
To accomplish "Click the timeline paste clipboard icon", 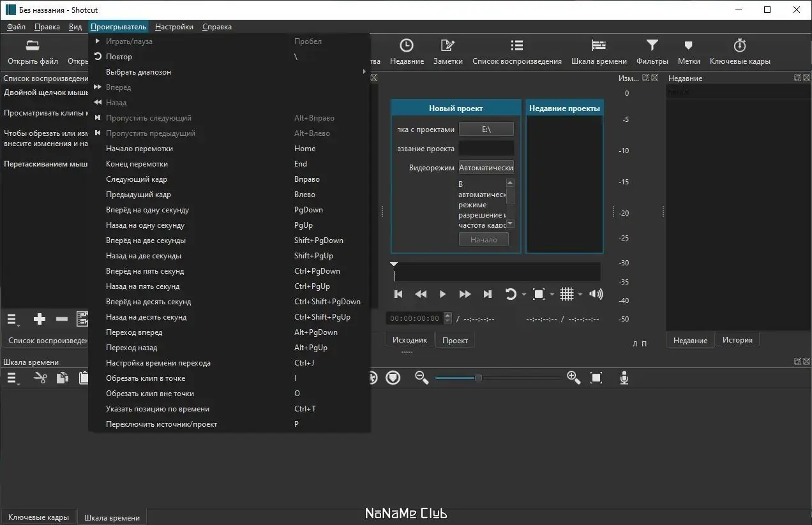I will click(84, 378).
